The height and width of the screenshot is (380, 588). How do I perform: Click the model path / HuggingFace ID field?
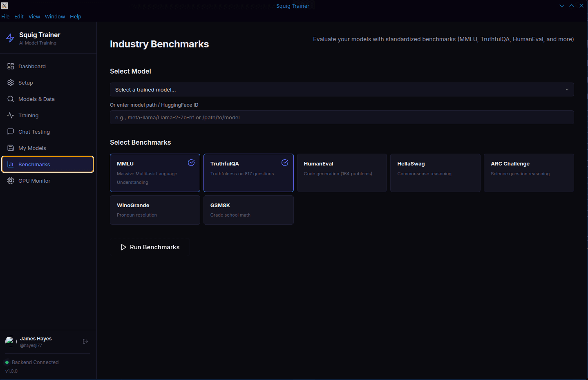(342, 117)
